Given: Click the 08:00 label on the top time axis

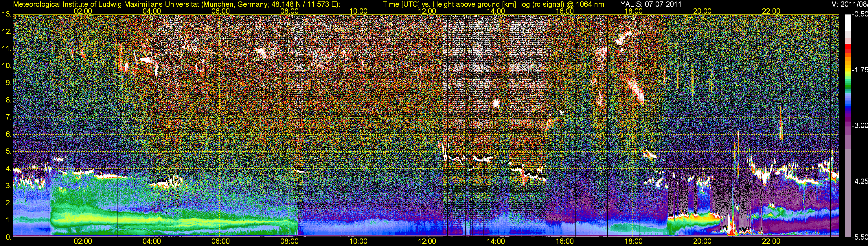Looking at the screenshot, I should (x=289, y=11).
